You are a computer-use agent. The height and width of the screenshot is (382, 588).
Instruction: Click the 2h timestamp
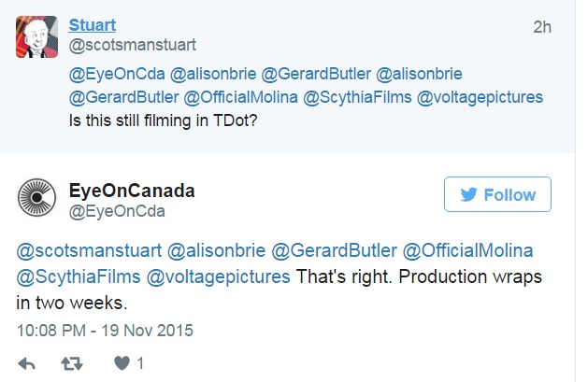pyautogui.click(x=542, y=26)
